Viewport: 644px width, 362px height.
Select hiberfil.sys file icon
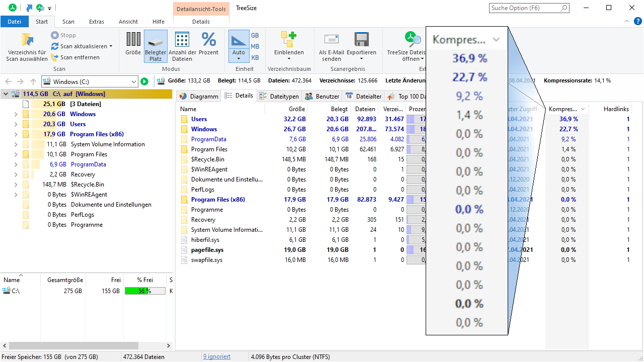[x=185, y=240]
